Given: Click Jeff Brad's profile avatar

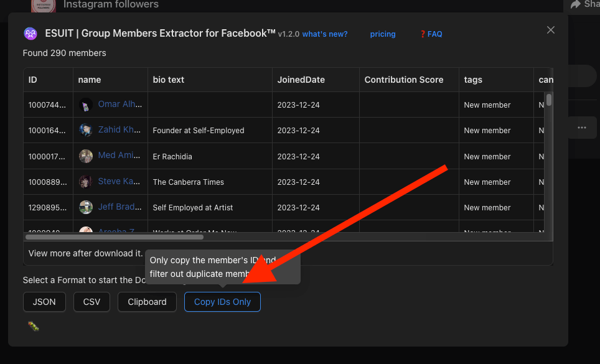Looking at the screenshot, I should (x=86, y=207).
